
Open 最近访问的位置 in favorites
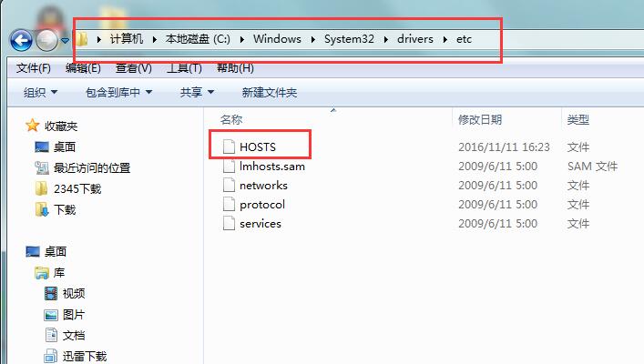(91, 167)
